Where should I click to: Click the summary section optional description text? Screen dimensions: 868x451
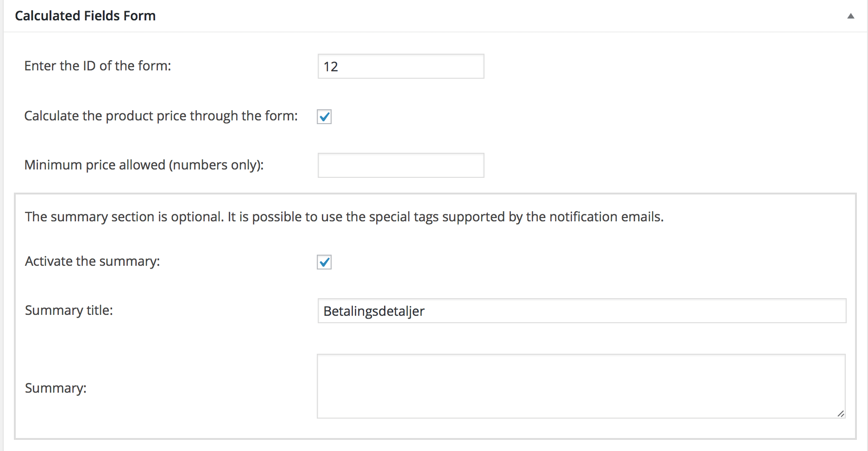(344, 217)
